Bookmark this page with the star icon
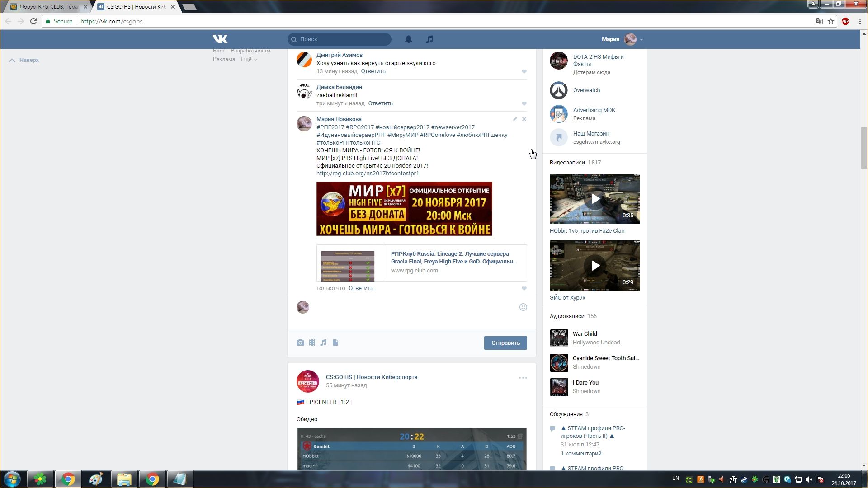Viewport: 868px width, 488px height. (x=831, y=21)
